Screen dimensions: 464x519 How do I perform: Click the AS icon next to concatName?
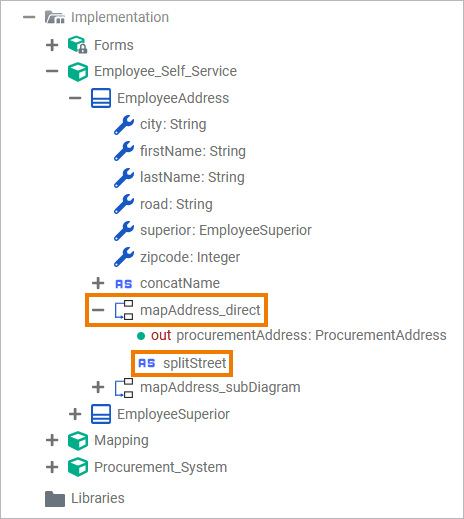pos(124,284)
